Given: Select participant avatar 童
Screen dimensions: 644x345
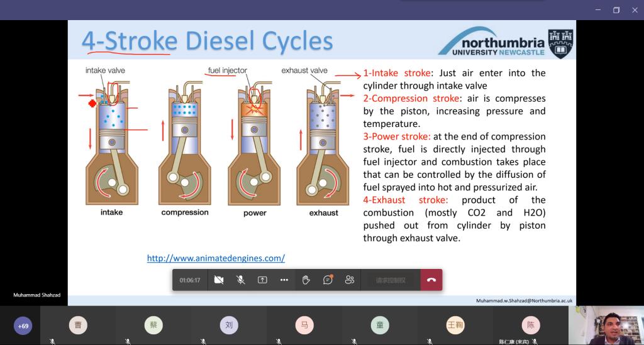Looking at the screenshot, I should coord(380,326).
